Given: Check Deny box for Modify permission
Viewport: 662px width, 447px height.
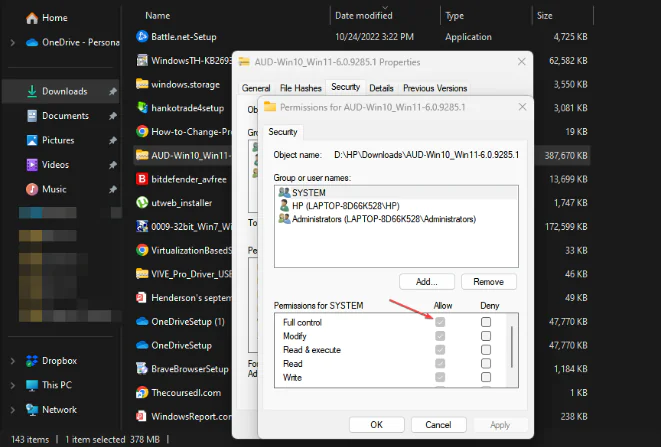Looking at the screenshot, I should (x=485, y=336).
